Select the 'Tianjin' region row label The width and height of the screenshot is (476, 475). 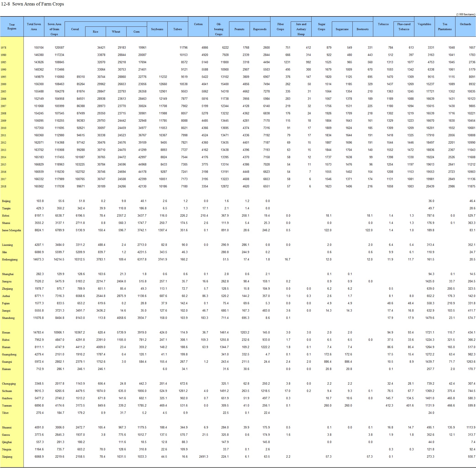pos(6,208)
